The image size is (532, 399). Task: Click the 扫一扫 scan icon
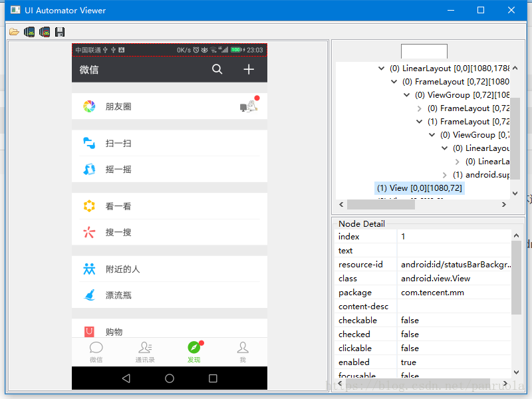pyautogui.click(x=89, y=143)
